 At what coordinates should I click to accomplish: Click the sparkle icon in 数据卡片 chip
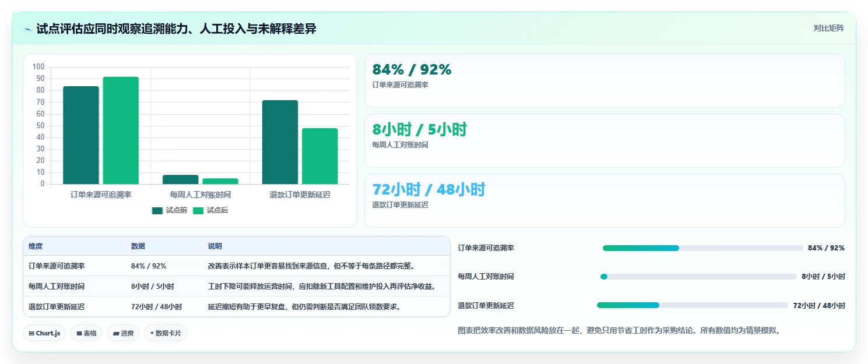coord(152,333)
